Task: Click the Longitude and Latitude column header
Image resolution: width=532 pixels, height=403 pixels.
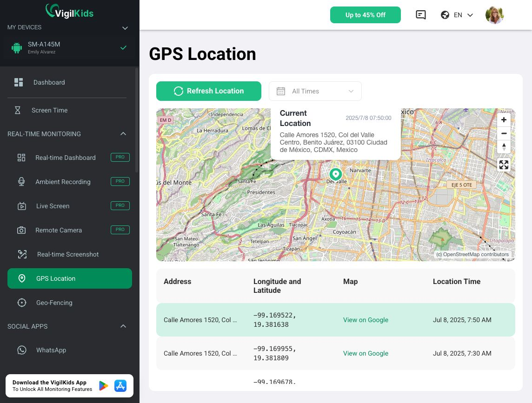Action: pyautogui.click(x=277, y=286)
